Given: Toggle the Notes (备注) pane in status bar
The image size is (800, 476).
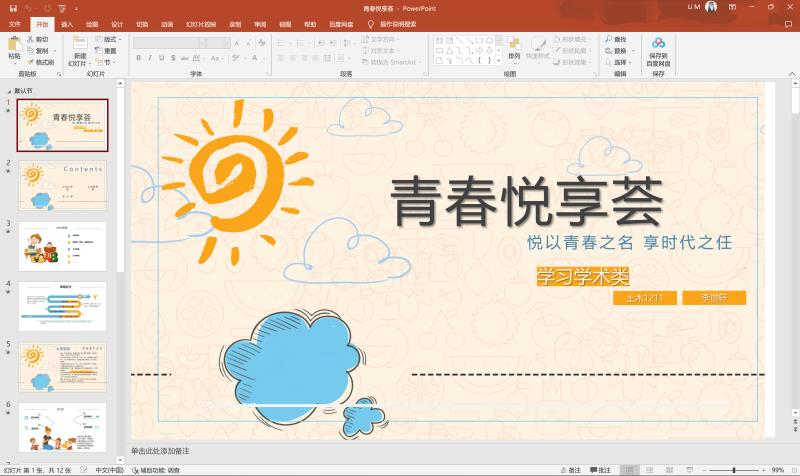Looking at the screenshot, I should tap(571, 469).
